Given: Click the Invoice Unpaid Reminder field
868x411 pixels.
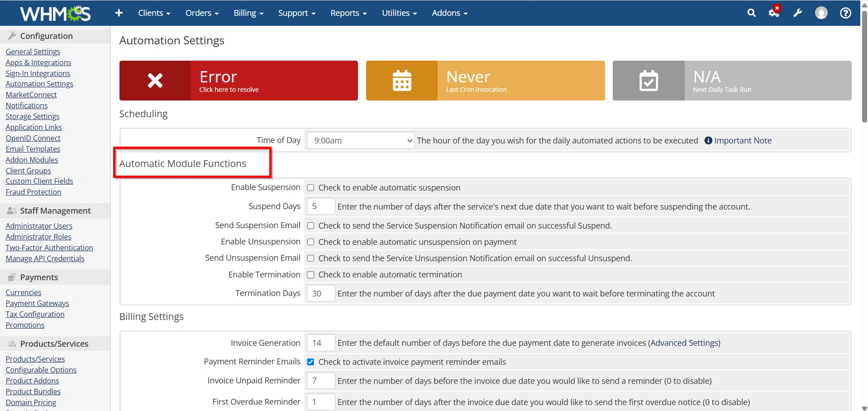Looking at the screenshot, I should [321, 381].
